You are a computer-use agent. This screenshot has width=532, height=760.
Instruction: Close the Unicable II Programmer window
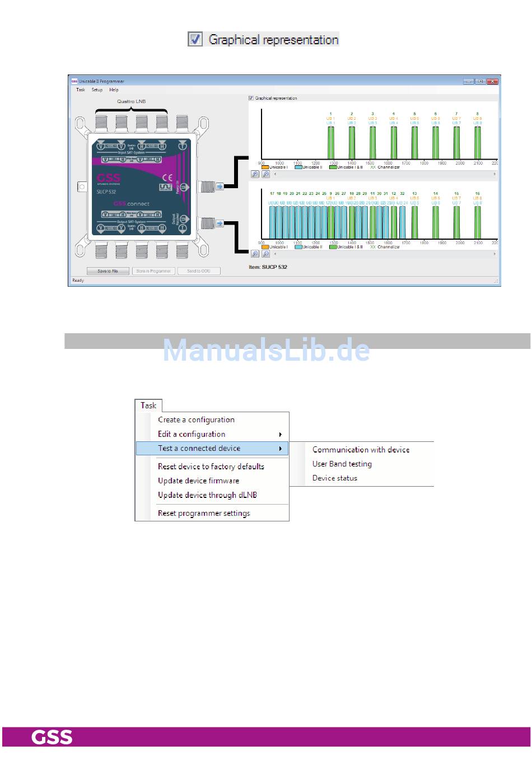coord(492,81)
